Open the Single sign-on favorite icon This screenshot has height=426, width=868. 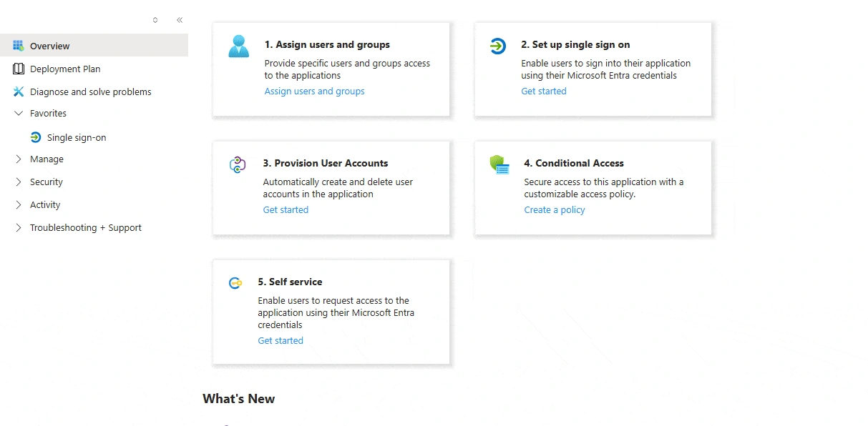coord(35,137)
